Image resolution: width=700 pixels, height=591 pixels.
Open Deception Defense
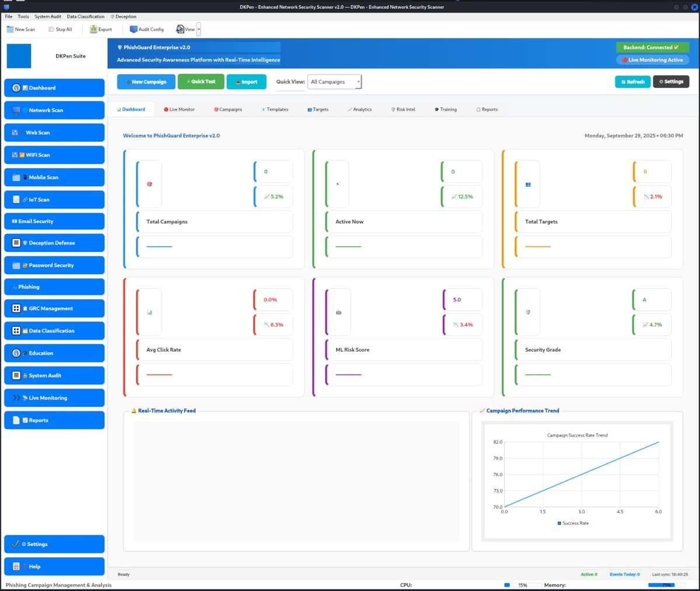tap(54, 242)
